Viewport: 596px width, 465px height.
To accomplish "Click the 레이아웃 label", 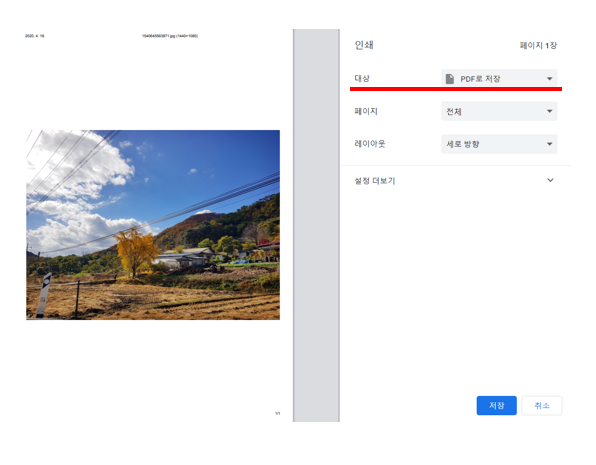I will click(x=369, y=144).
